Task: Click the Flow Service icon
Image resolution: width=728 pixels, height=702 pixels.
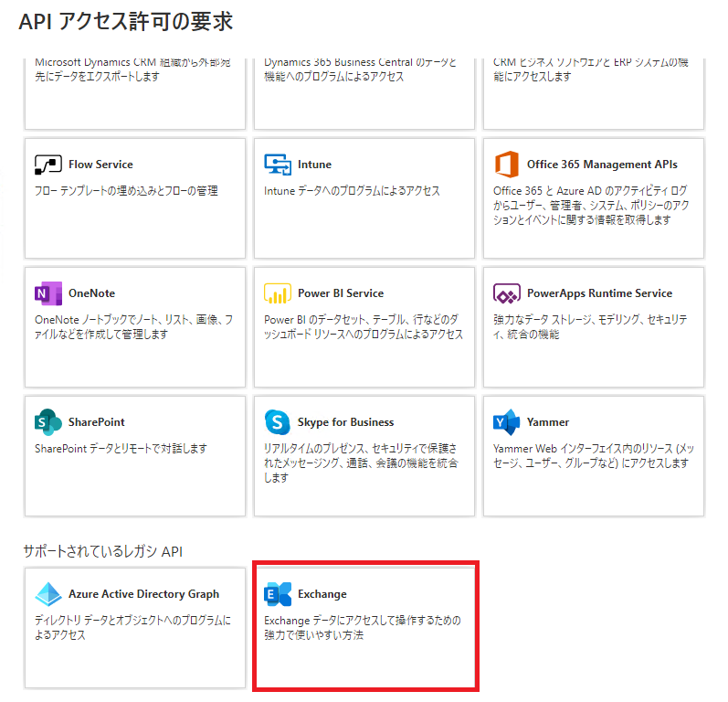Action: coord(48,165)
